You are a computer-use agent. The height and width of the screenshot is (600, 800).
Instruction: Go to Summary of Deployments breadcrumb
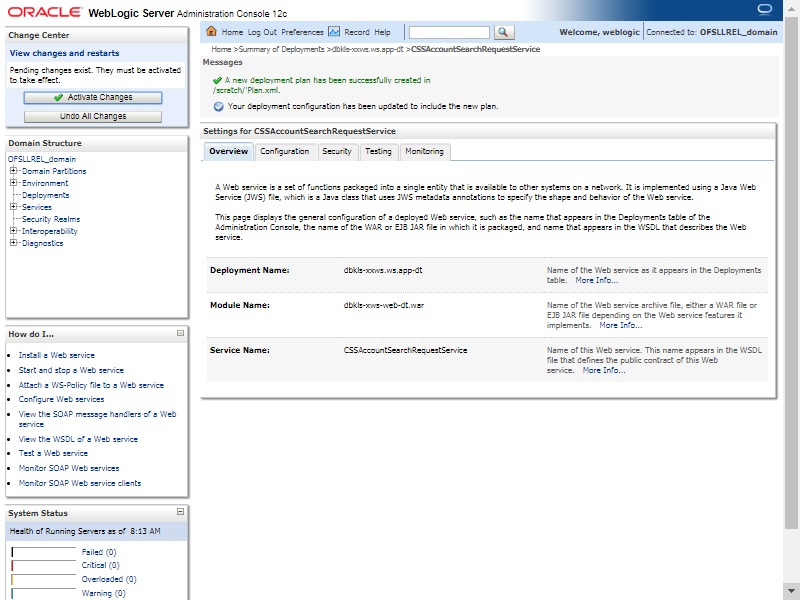[281, 49]
